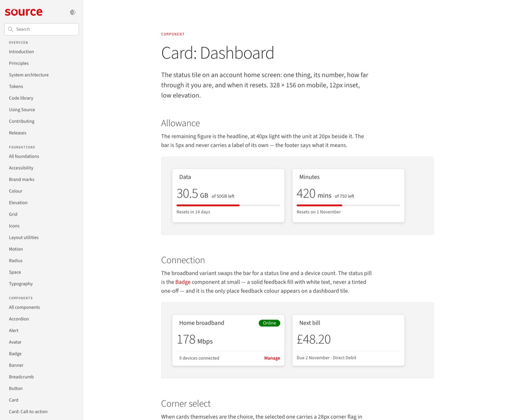Toggle the theme icon beside the Source logo
The image size is (512, 420).
click(73, 12)
